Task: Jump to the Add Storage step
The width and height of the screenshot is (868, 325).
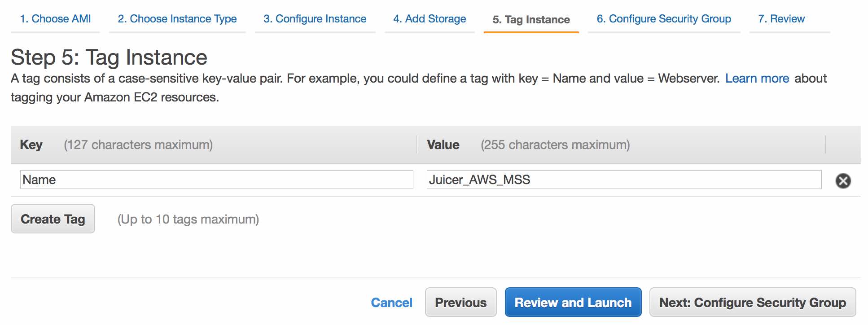Action: click(x=430, y=19)
